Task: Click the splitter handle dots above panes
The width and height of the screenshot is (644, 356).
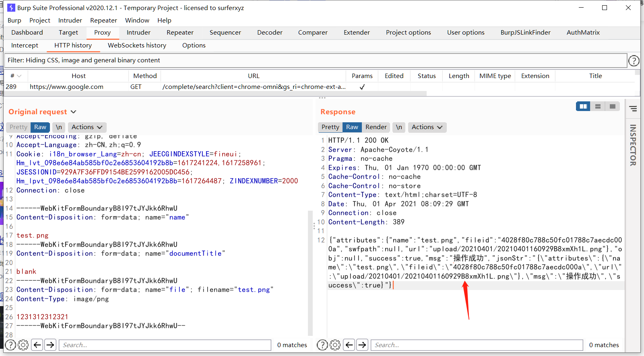Action: point(322,98)
